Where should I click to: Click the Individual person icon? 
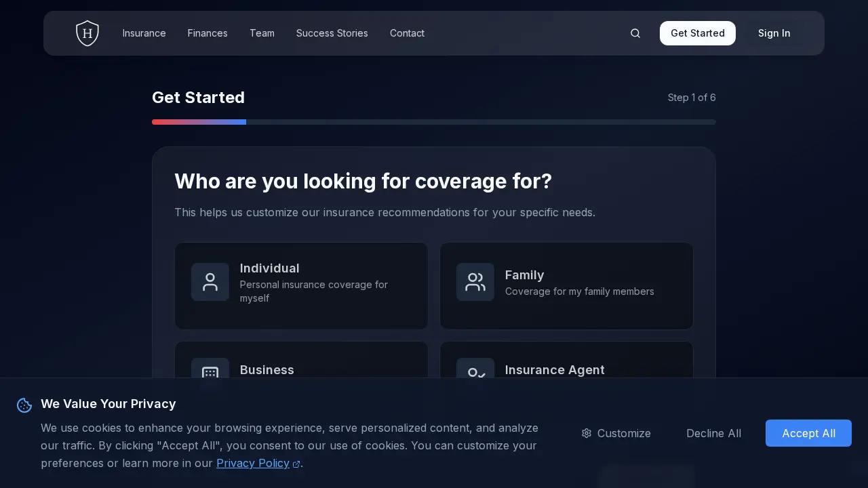(210, 282)
